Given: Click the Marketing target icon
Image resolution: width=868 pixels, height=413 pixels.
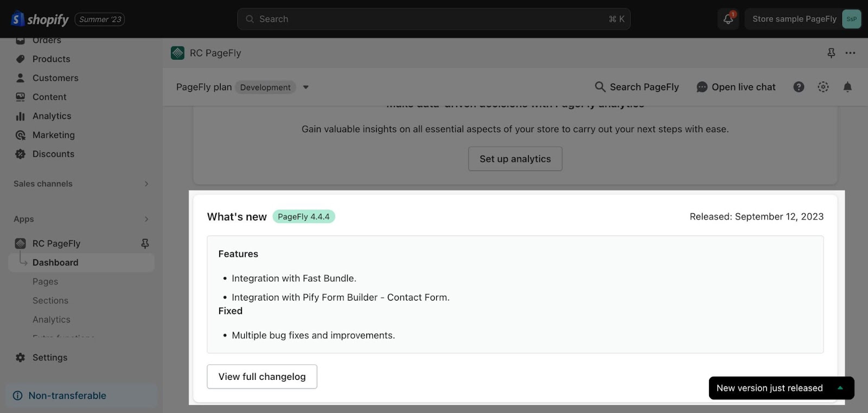Looking at the screenshot, I should point(21,135).
